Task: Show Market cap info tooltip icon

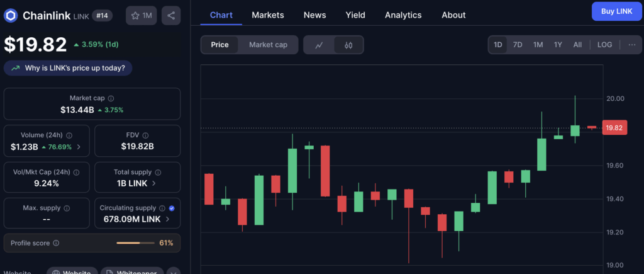Action: pos(111,98)
